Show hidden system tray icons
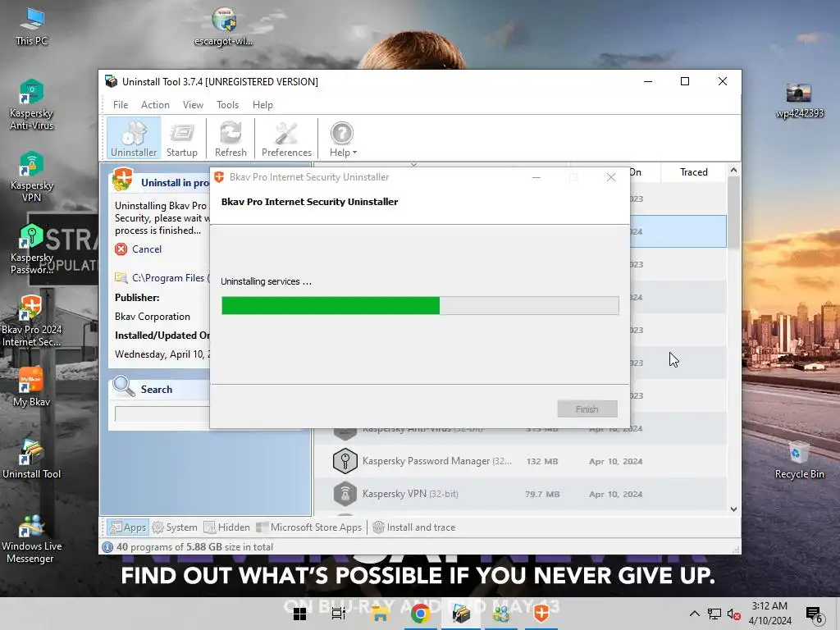 pos(694,614)
